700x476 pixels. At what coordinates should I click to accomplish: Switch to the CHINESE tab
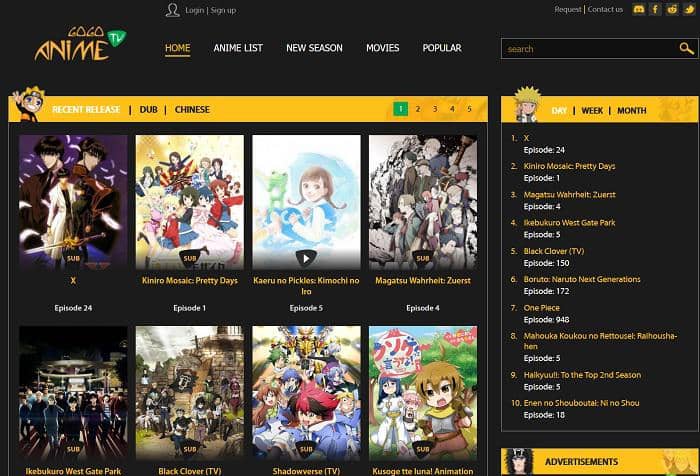[x=192, y=109]
